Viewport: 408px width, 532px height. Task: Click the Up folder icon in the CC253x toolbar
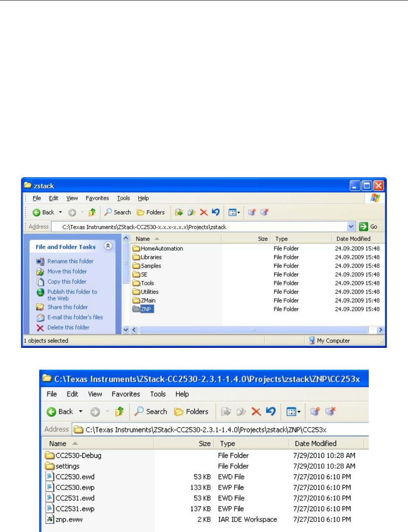point(119,411)
